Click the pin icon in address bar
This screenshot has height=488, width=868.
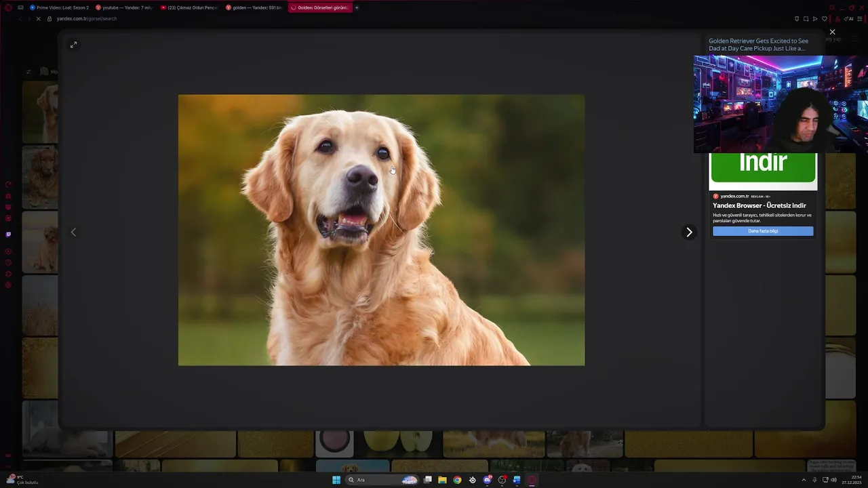point(797,19)
